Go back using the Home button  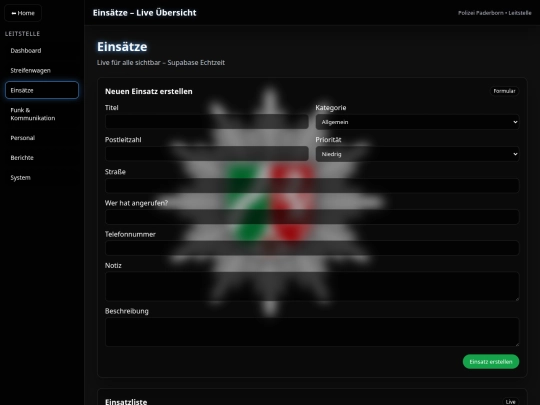tap(23, 13)
